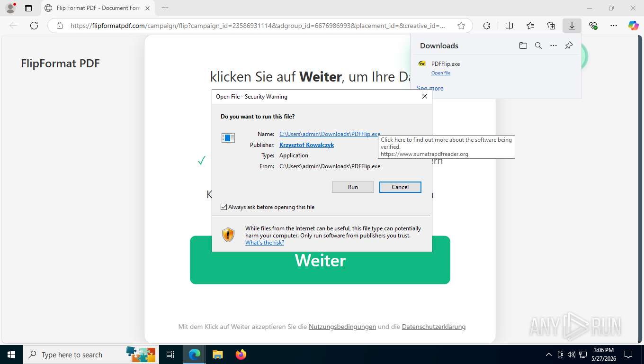Image resolution: width=644 pixels, height=364 pixels.
Task: Open Settings and more menu
Action: coord(613,26)
